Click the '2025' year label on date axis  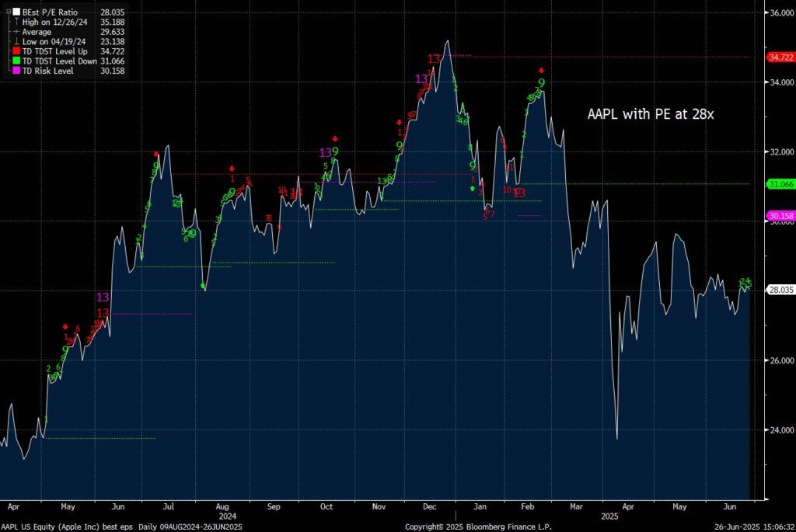[609, 516]
